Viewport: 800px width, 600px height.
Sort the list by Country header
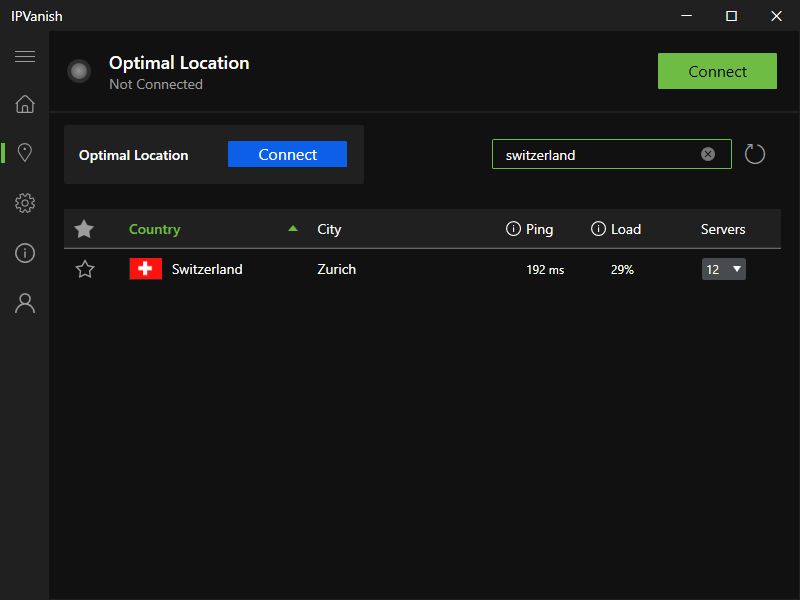coord(155,229)
